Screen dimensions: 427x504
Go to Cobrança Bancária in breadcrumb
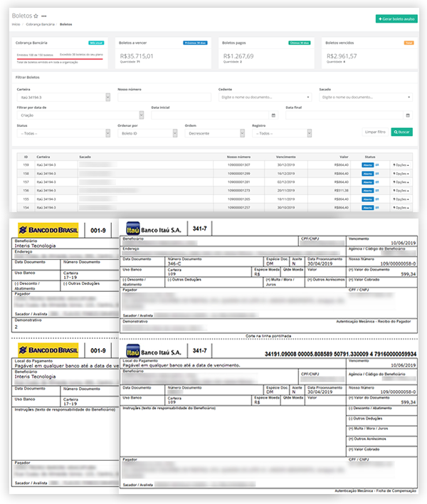click(x=39, y=23)
